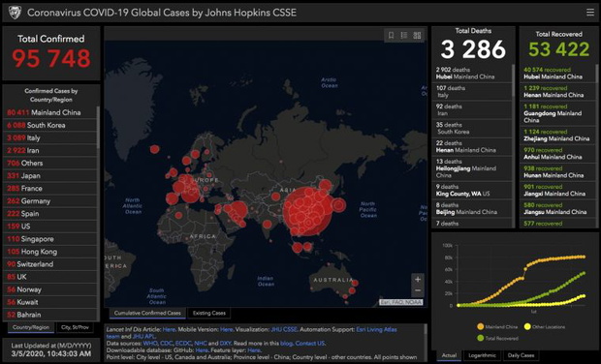Open GitHub database 'Here' link
This screenshot has width=601, height=364.
[x=202, y=350]
